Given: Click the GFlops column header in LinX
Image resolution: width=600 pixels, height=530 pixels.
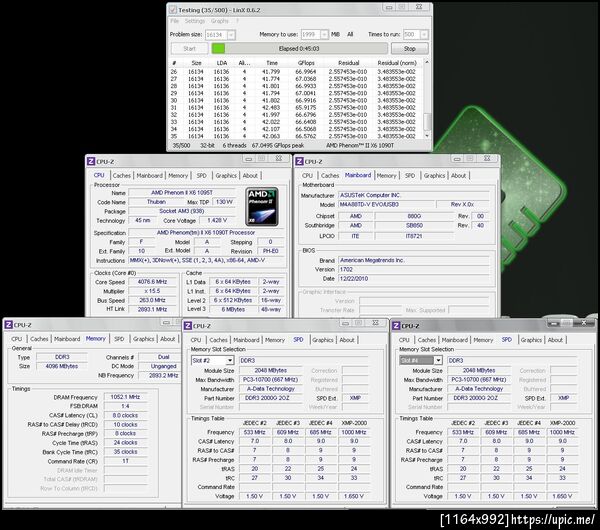Looking at the screenshot, I should pyautogui.click(x=306, y=63).
